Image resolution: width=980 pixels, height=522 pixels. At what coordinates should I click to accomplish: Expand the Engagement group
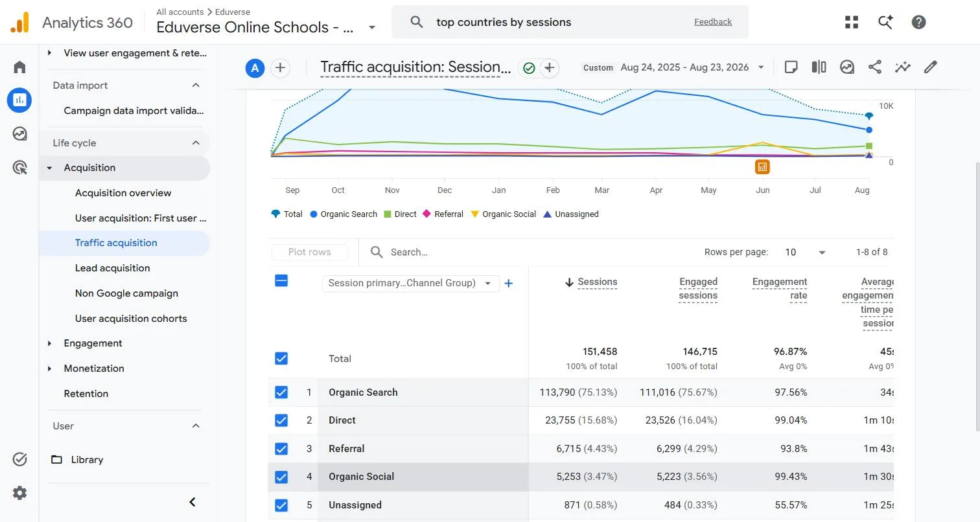click(x=50, y=343)
